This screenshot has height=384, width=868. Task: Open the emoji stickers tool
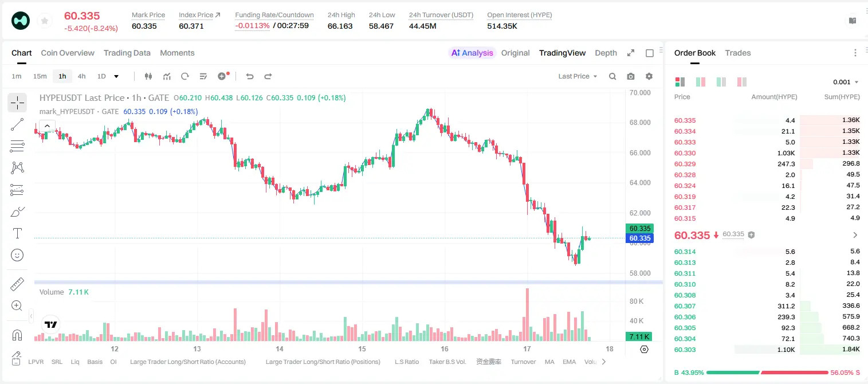click(x=17, y=255)
